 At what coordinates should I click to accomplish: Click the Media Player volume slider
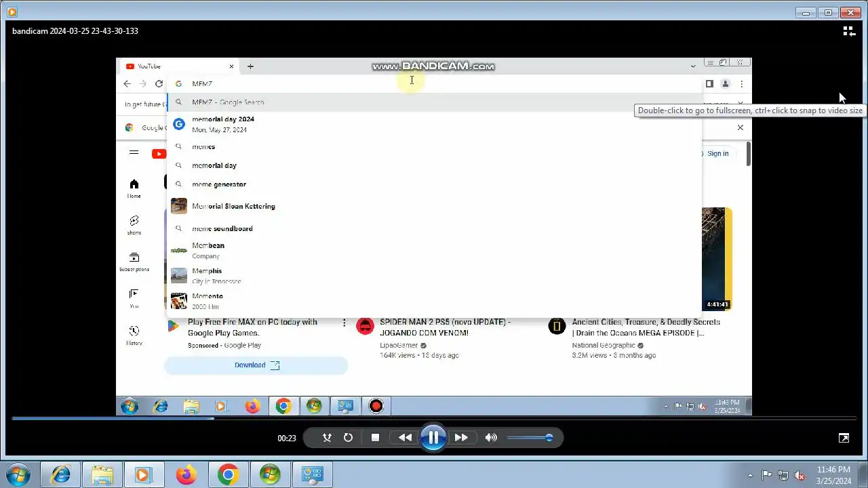(530, 438)
